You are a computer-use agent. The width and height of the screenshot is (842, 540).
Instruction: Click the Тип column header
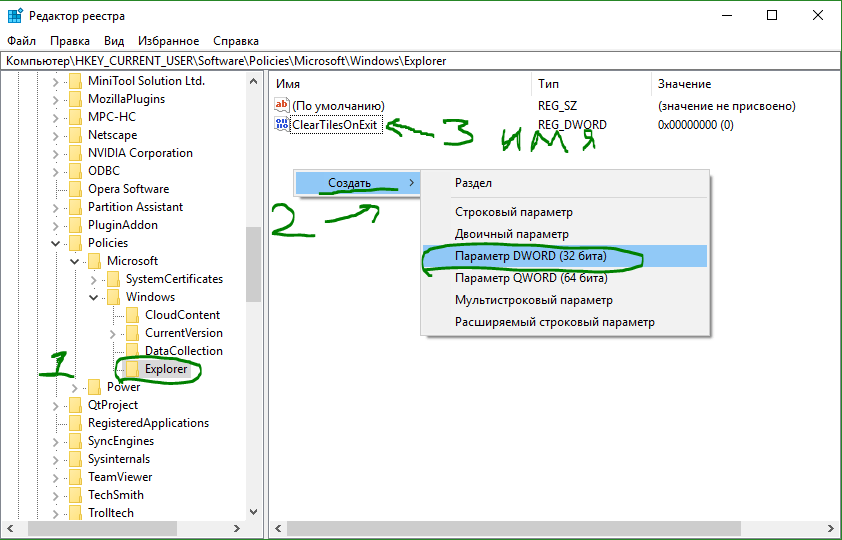[590, 84]
